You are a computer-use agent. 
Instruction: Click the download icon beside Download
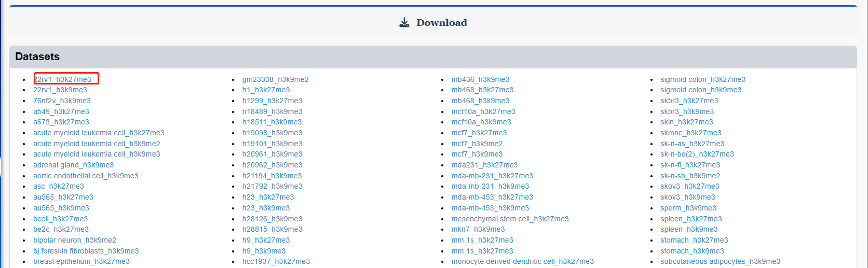coord(404,23)
